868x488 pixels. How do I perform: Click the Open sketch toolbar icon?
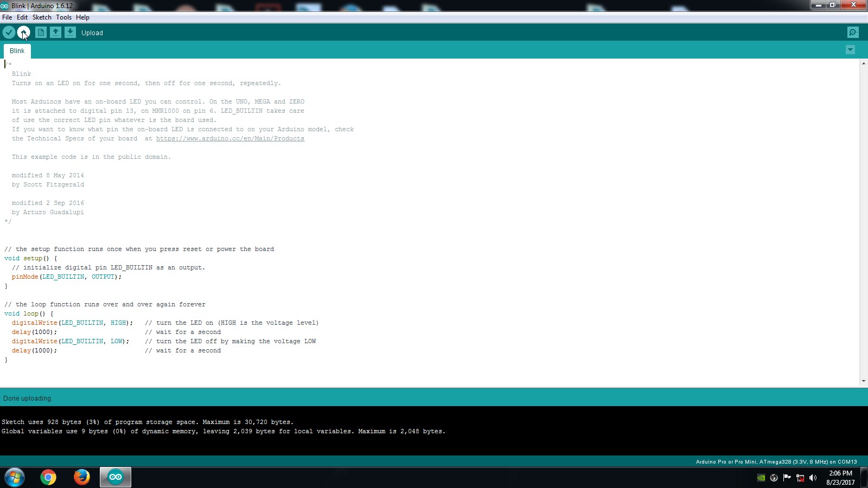55,33
